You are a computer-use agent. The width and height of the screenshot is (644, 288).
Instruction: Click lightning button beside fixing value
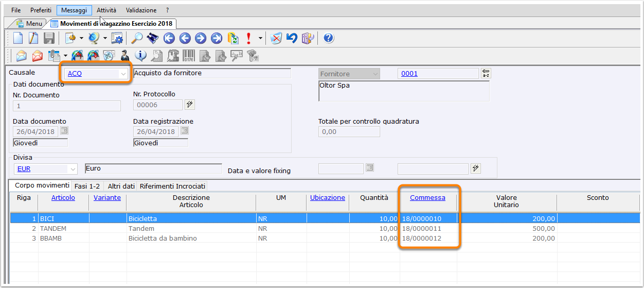pyautogui.click(x=475, y=168)
